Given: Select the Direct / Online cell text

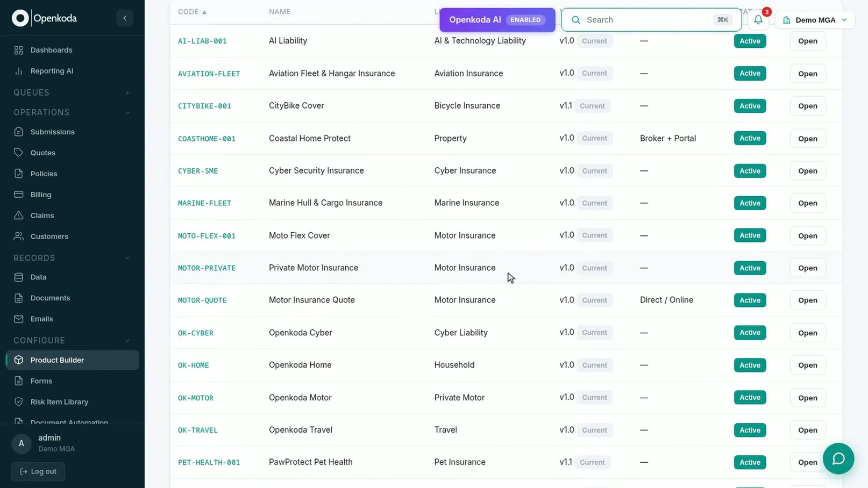Looking at the screenshot, I should pos(666,300).
